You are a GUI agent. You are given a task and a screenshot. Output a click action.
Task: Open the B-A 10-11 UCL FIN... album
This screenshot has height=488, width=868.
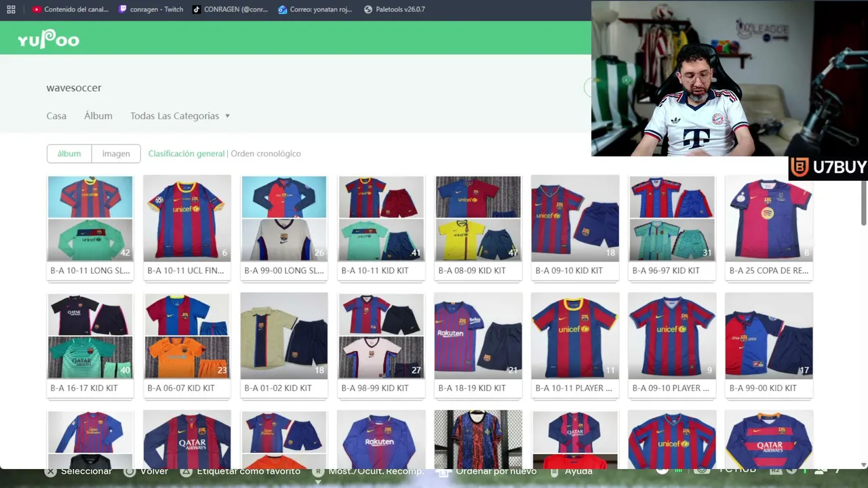(x=187, y=228)
